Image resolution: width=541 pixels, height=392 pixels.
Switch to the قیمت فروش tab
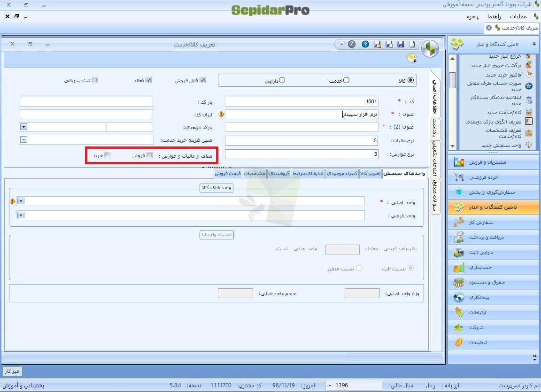tap(228, 173)
